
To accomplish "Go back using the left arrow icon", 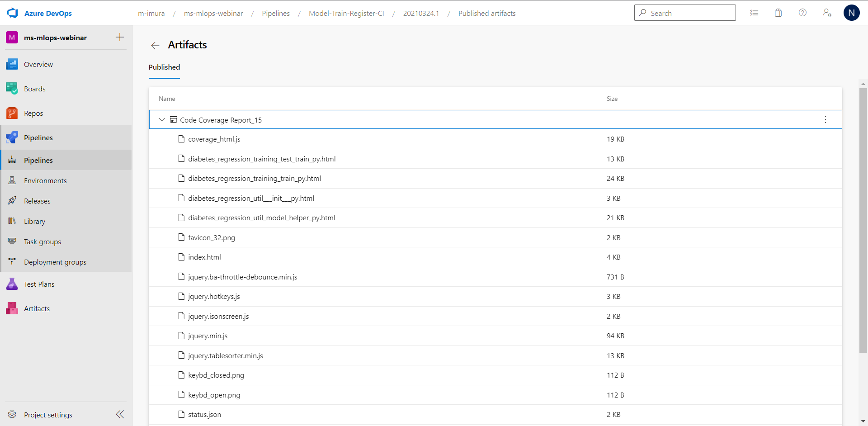I will [155, 45].
